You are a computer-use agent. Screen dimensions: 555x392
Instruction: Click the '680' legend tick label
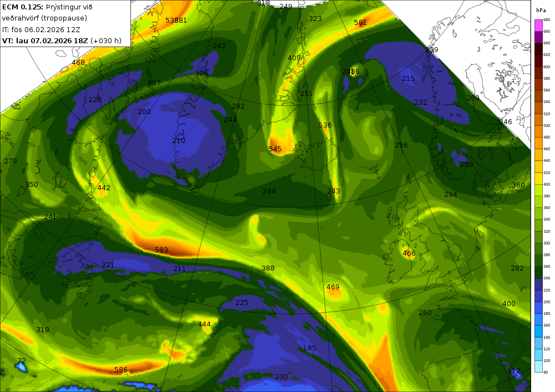pos(547,20)
